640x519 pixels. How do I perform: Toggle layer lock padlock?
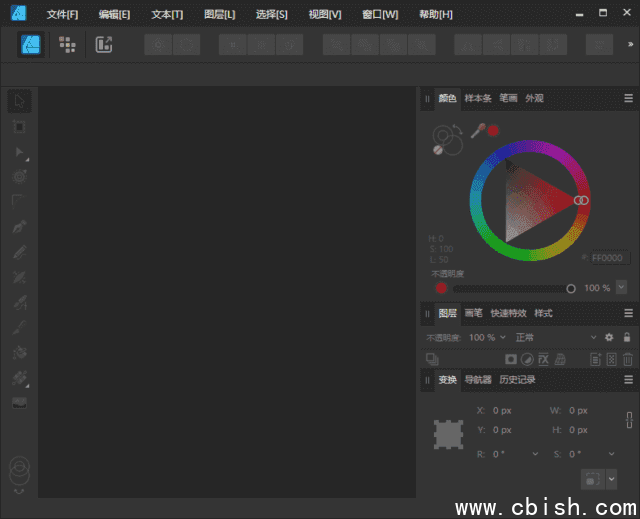point(627,337)
